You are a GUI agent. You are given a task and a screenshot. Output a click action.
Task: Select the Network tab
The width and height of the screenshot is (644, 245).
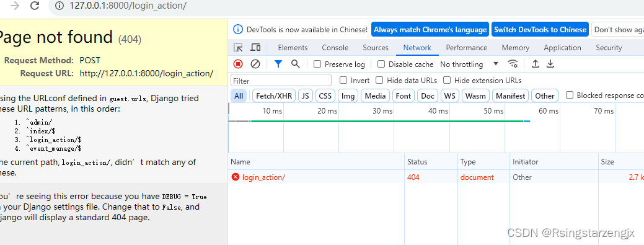click(x=417, y=48)
